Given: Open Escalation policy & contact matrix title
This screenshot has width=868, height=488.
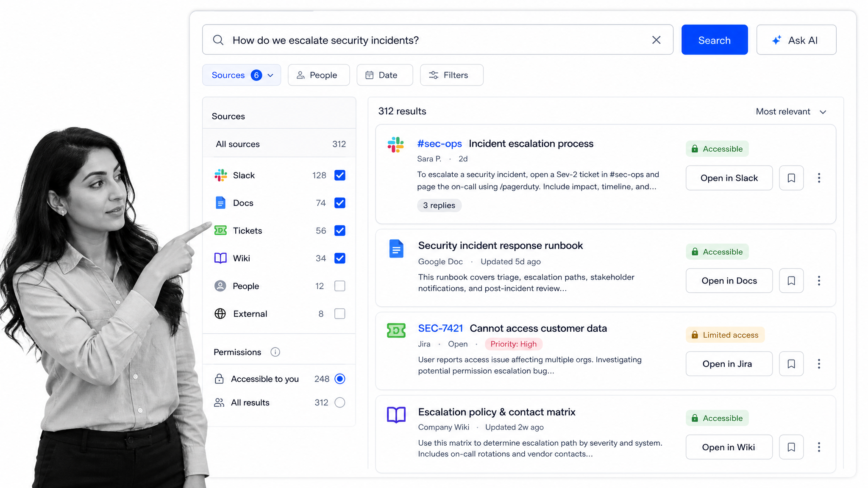Looking at the screenshot, I should 497,412.
